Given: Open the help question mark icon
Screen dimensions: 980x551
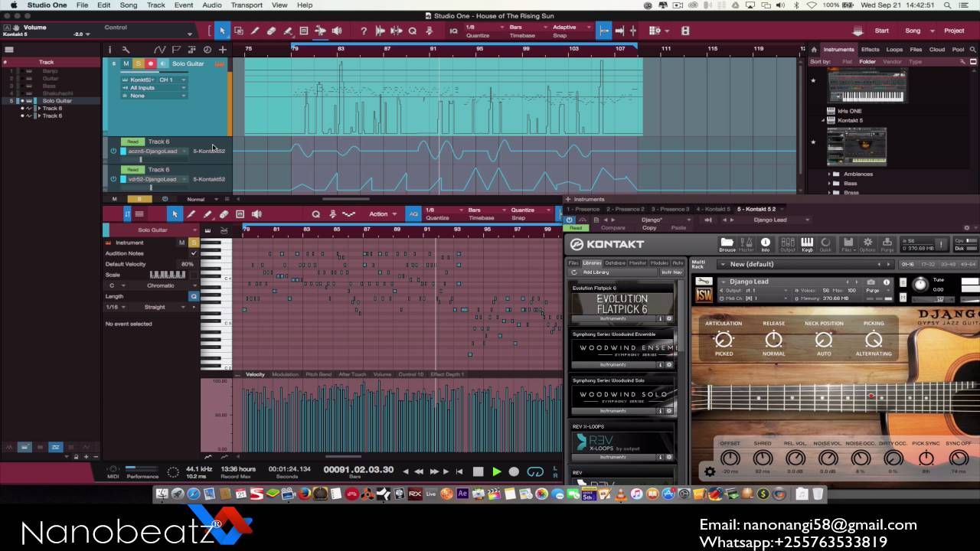Looking at the screenshot, I should (x=364, y=31).
